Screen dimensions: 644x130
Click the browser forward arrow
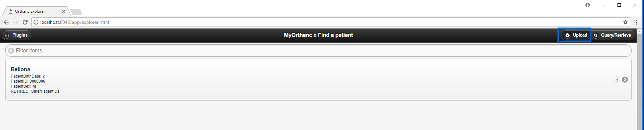coord(16,22)
